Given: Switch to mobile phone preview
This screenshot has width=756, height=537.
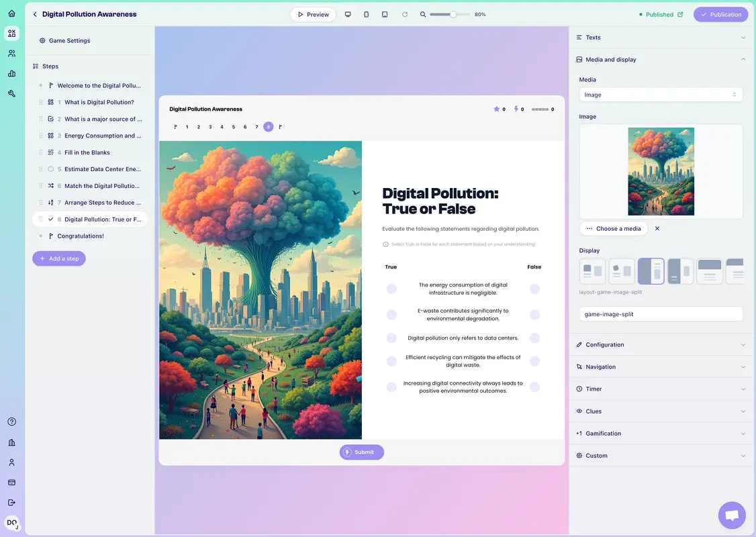Looking at the screenshot, I should tap(366, 14).
